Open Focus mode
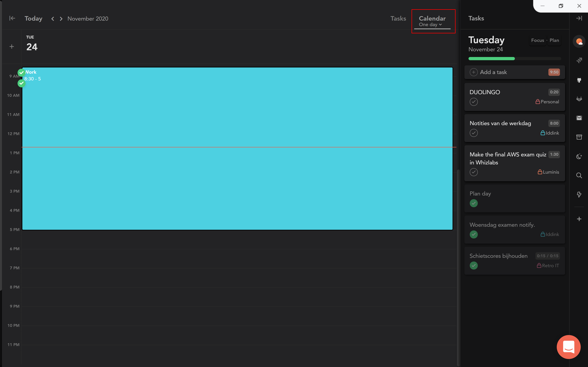 click(537, 40)
